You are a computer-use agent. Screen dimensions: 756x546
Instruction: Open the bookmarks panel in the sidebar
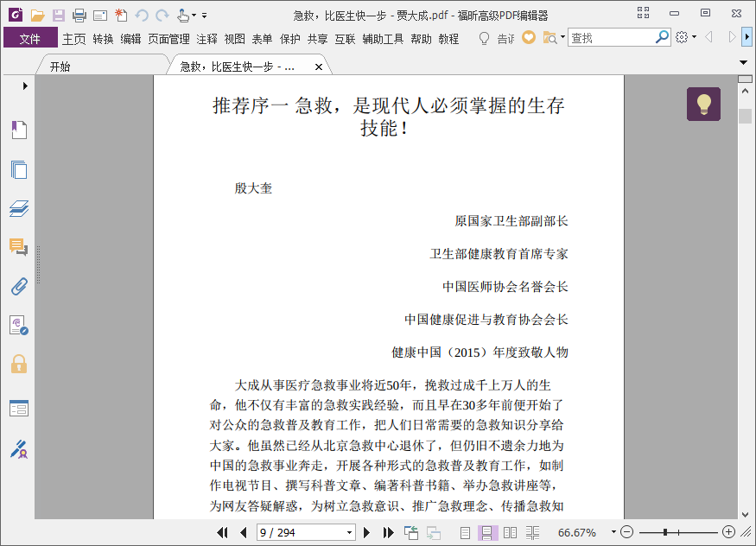(19, 130)
